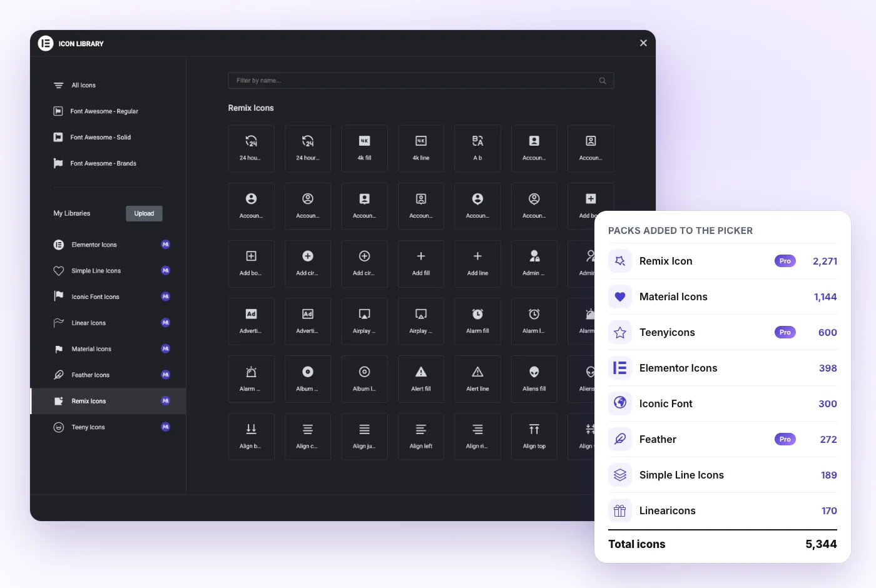Select the Align c... center icon
This screenshot has width=876, height=588.
(308, 437)
